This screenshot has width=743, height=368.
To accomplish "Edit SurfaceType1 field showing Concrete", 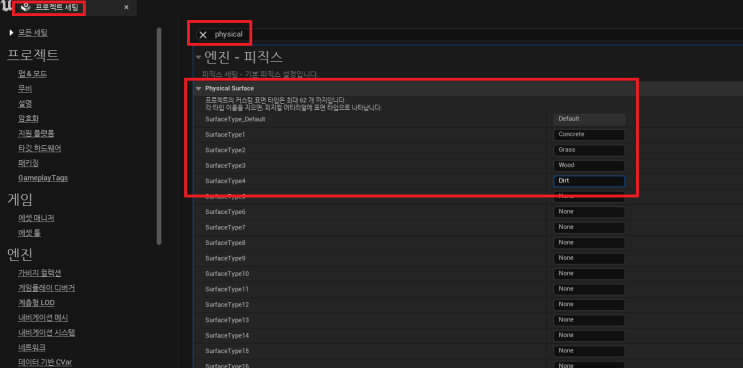I will tap(589, 135).
